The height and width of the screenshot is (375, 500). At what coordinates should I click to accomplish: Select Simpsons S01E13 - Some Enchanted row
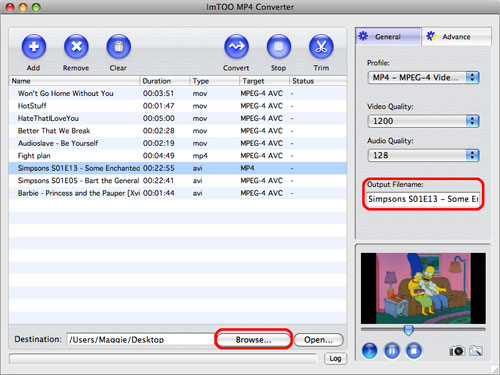pos(178,168)
